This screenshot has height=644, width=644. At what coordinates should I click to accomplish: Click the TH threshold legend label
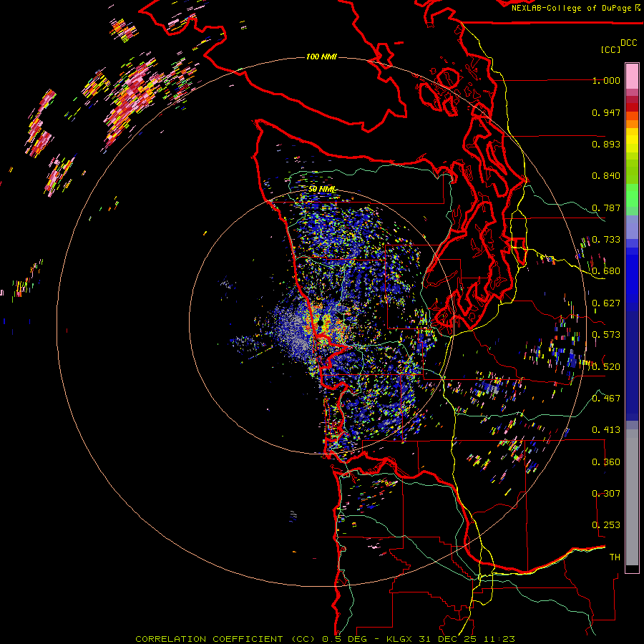click(x=615, y=557)
